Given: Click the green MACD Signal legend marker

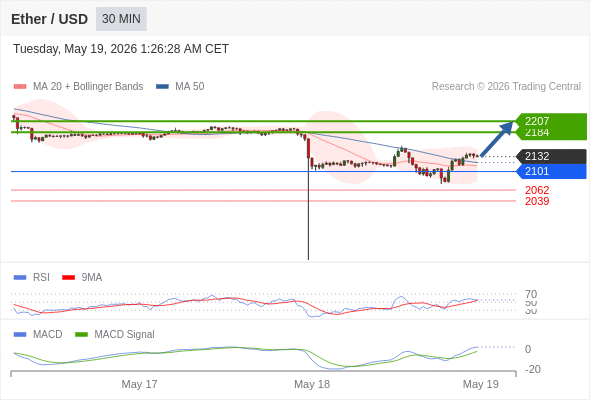Looking at the screenshot, I should (x=81, y=335).
